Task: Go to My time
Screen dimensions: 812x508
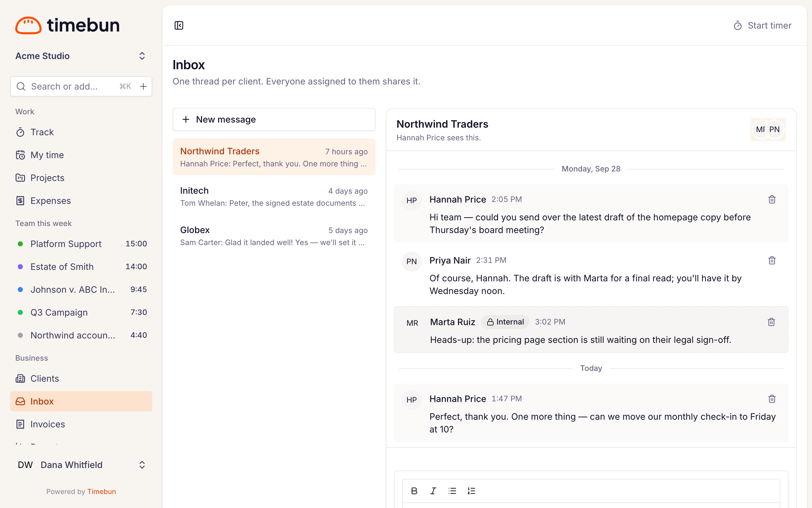Action: pyautogui.click(x=81, y=155)
